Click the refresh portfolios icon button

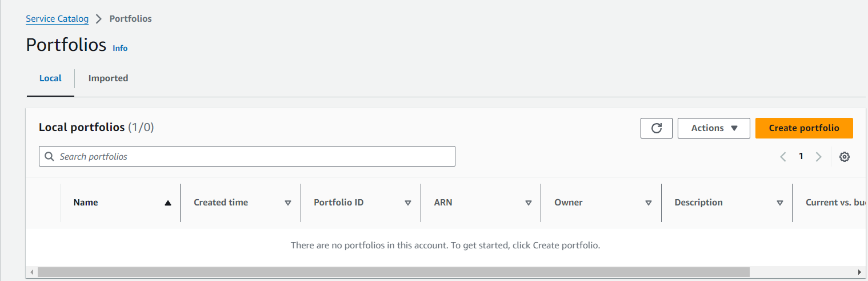pyautogui.click(x=657, y=128)
